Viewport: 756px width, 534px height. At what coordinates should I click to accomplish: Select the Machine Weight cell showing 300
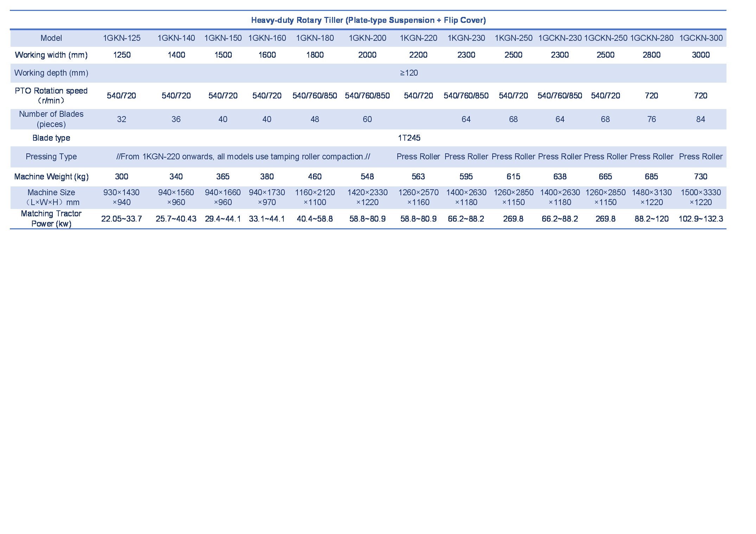pos(122,177)
